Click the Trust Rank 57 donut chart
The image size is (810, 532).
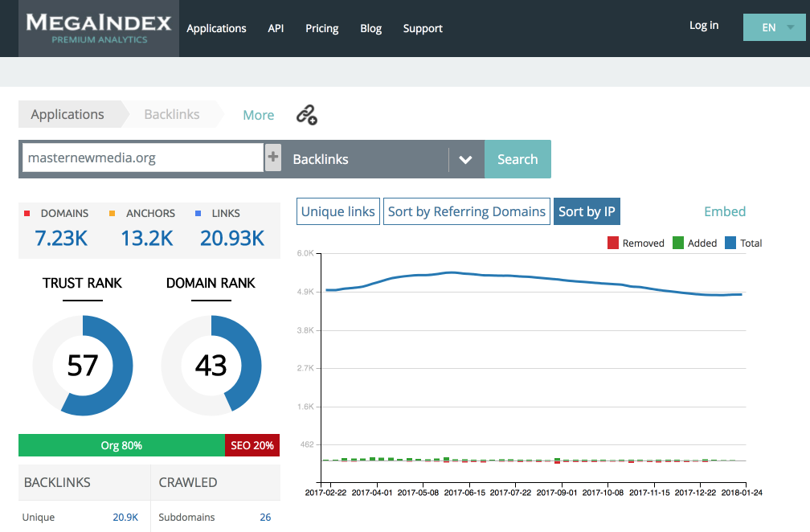[83, 366]
